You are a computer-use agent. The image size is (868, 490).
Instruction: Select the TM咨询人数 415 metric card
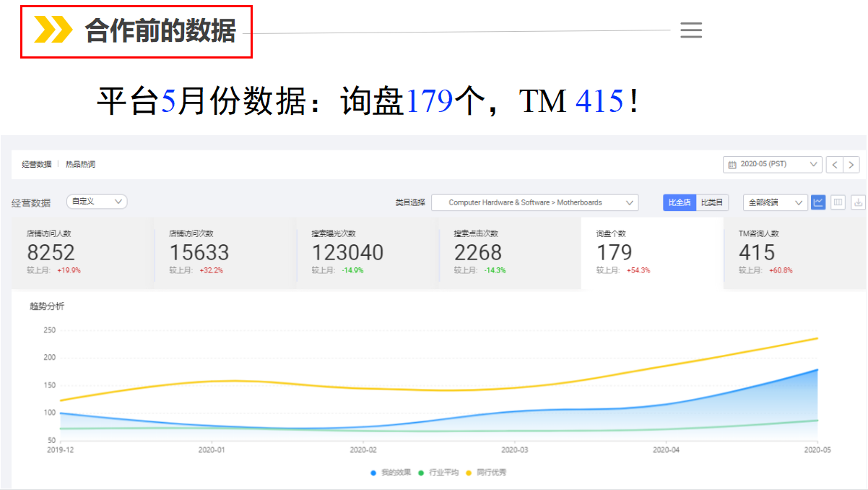pos(794,253)
